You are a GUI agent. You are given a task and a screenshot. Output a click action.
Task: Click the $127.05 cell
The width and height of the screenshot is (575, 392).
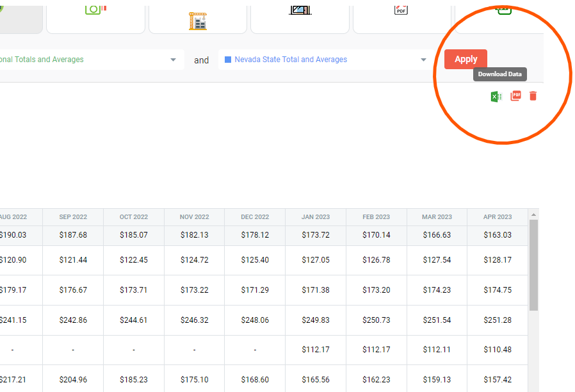click(316, 260)
